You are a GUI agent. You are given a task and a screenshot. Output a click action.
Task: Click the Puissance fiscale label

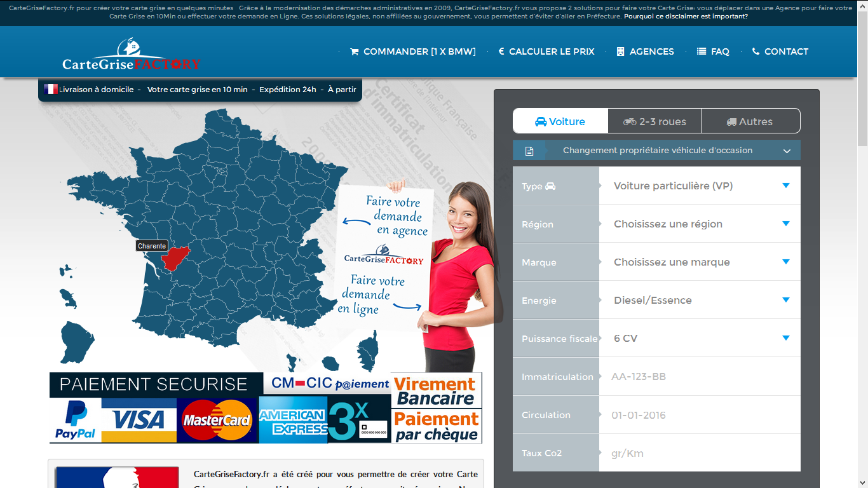559,339
